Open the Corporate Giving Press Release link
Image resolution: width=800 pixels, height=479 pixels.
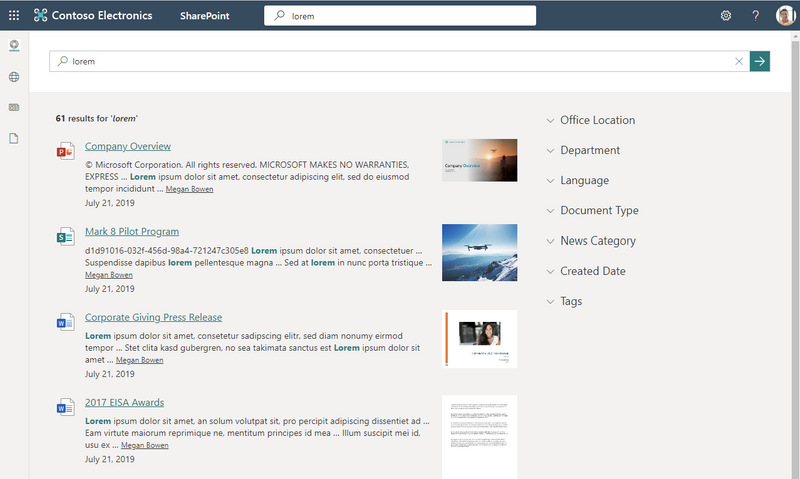click(x=153, y=317)
